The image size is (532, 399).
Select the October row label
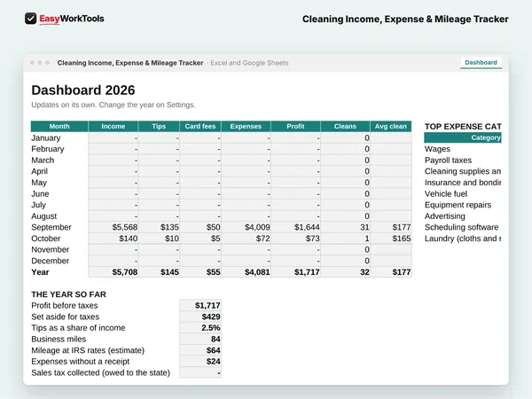tap(46, 239)
